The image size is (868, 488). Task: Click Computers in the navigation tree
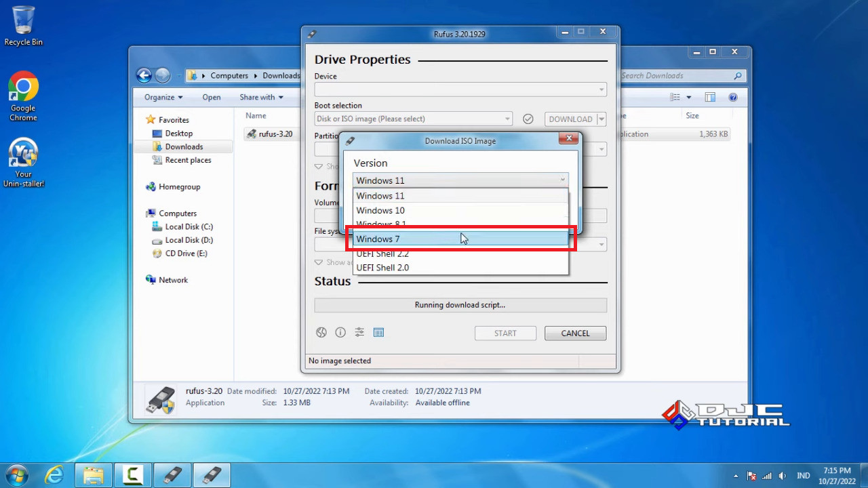(x=178, y=213)
